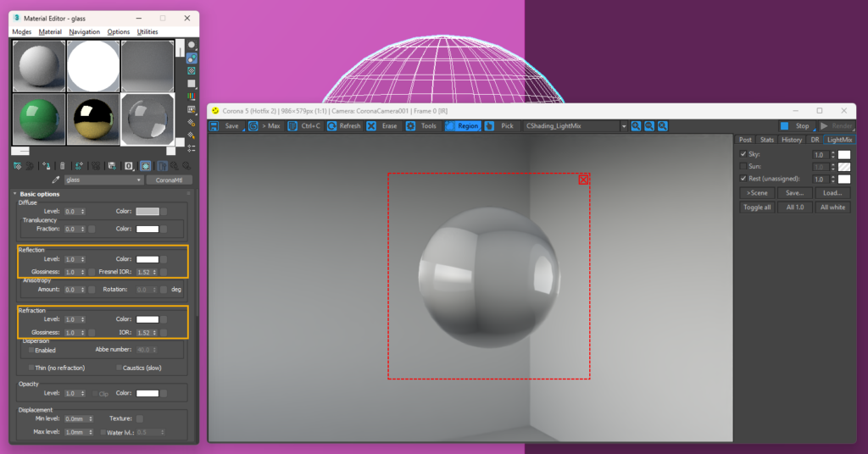The height and width of the screenshot is (454, 868).
Task: Toggle the Backlight icon
Action: click(192, 58)
